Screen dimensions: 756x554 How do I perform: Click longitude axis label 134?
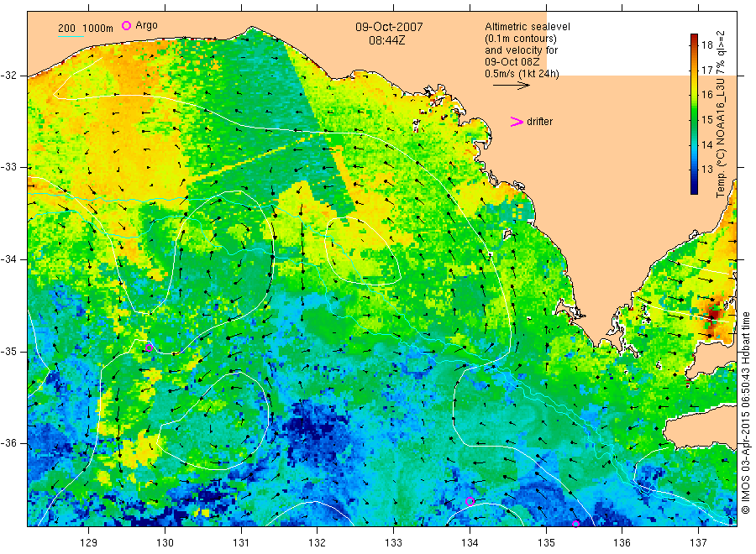470,543
